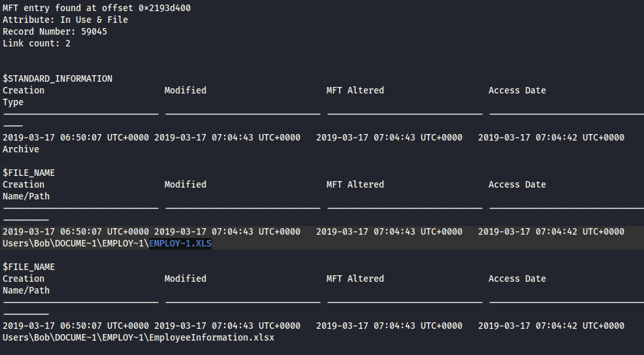Click the MFT entry offset 0x2193d400
Viewport: 644px width, 355px height.
click(x=165, y=8)
